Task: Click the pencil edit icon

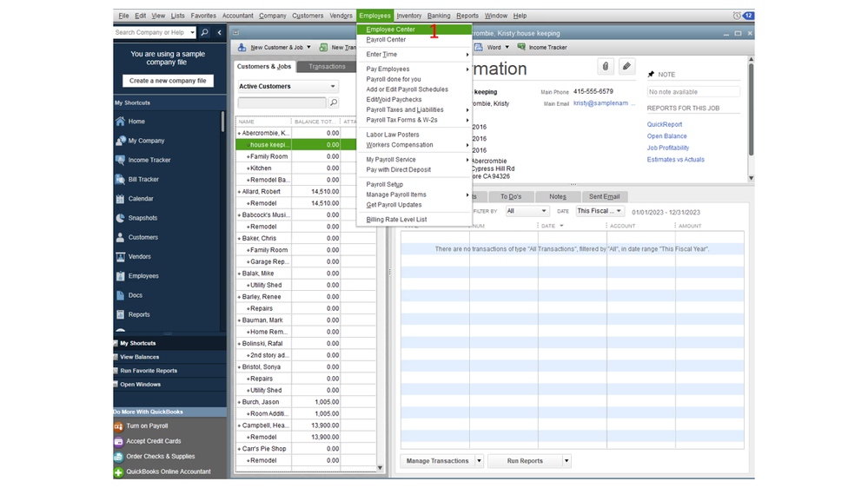Action: tap(626, 66)
